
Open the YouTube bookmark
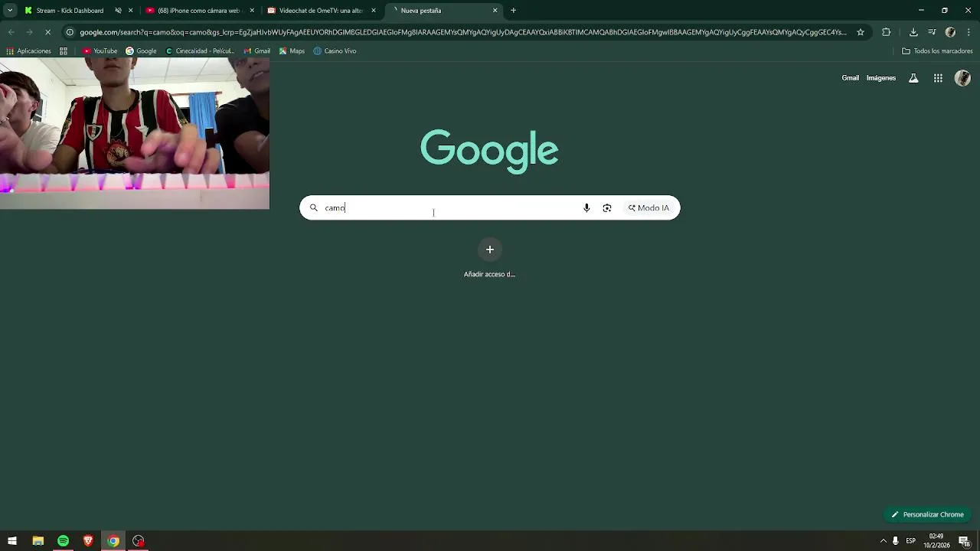[x=100, y=51]
